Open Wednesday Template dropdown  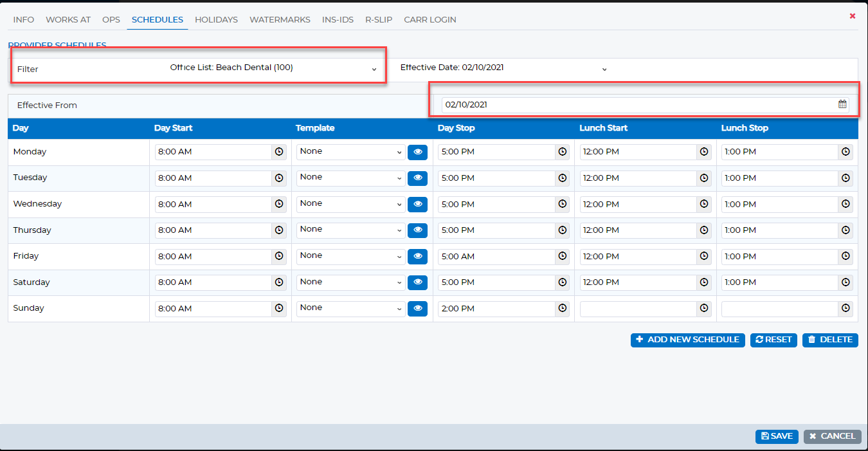tap(350, 204)
